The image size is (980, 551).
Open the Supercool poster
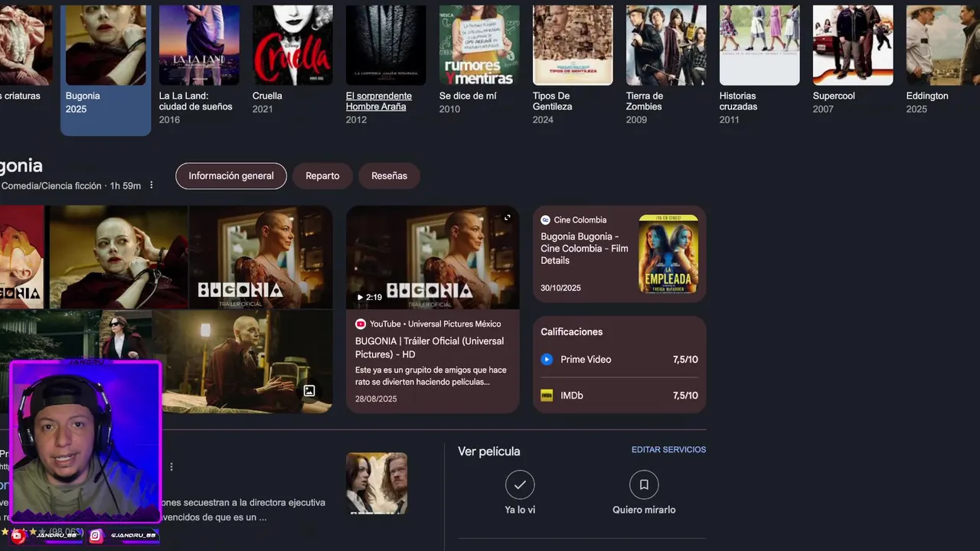pyautogui.click(x=853, y=44)
